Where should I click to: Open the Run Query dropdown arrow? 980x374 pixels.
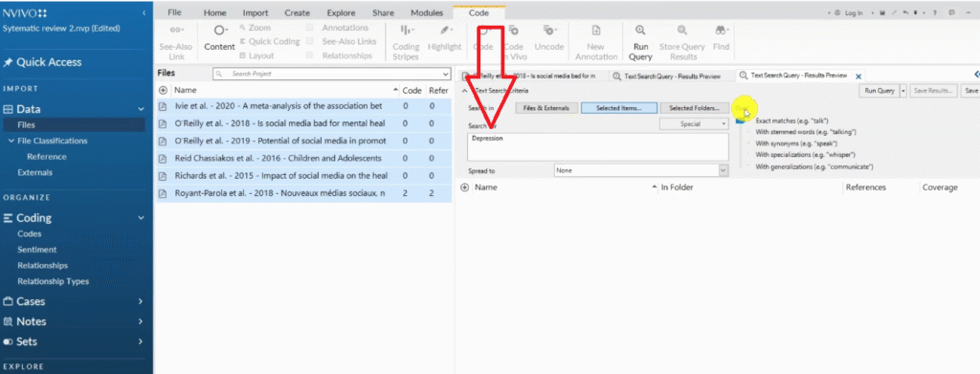tap(903, 91)
